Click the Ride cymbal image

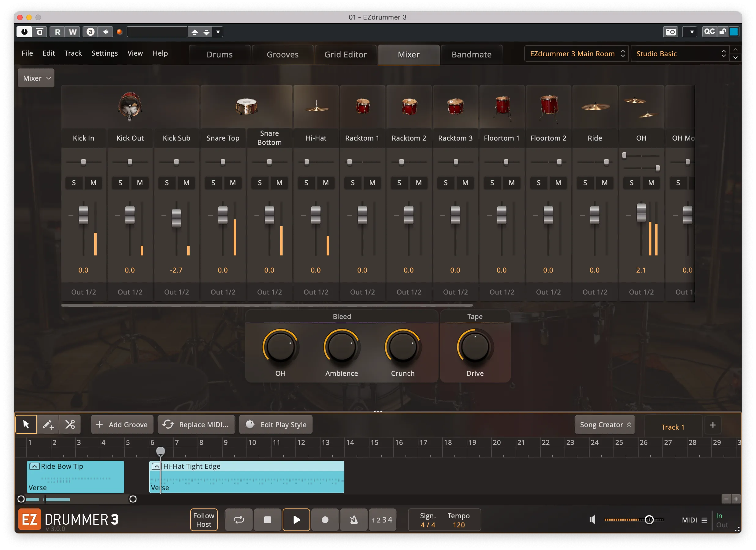(x=595, y=107)
